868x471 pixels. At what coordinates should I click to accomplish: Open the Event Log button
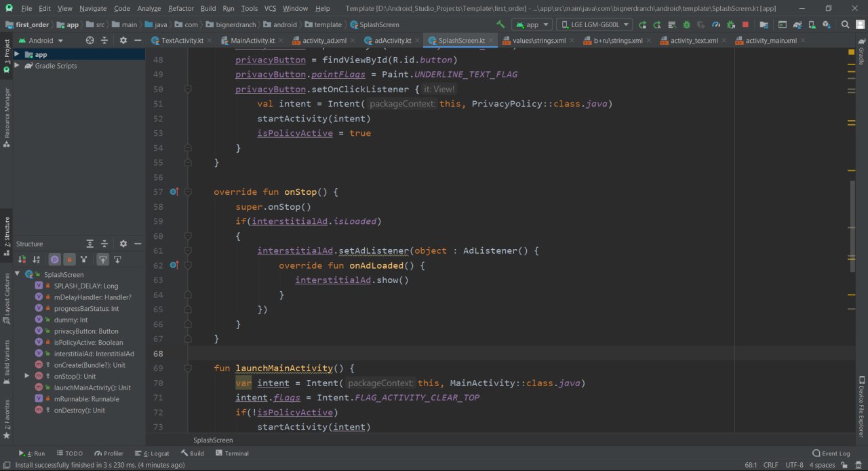[x=831, y=453]
